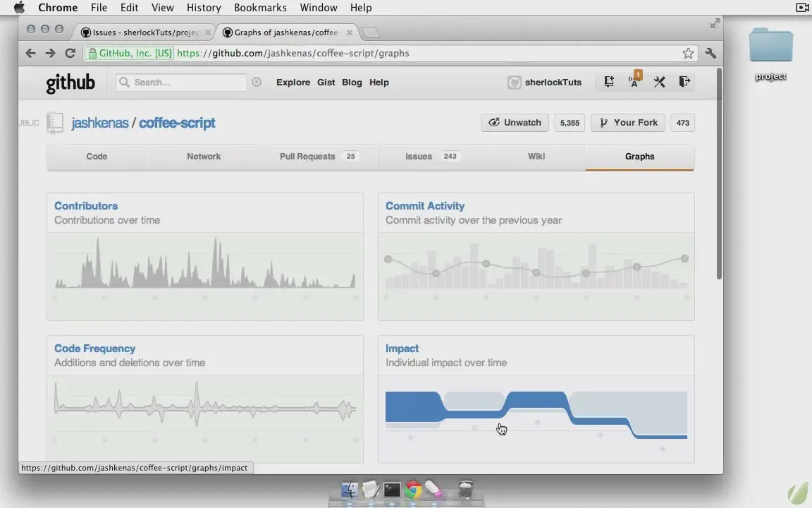Select the Graphs tab
Screen dimensions: 812x508
click(x=639, y=157)
